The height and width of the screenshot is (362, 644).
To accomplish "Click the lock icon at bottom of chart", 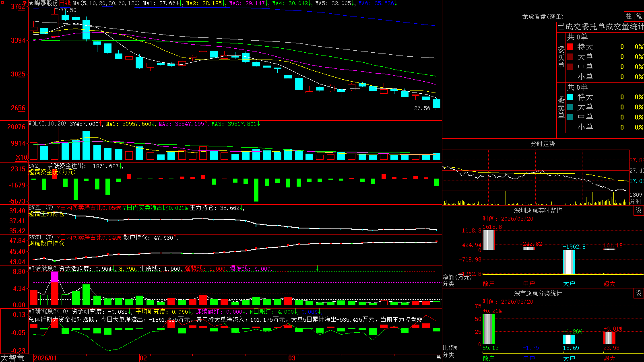I will click(x=439, y=357).
